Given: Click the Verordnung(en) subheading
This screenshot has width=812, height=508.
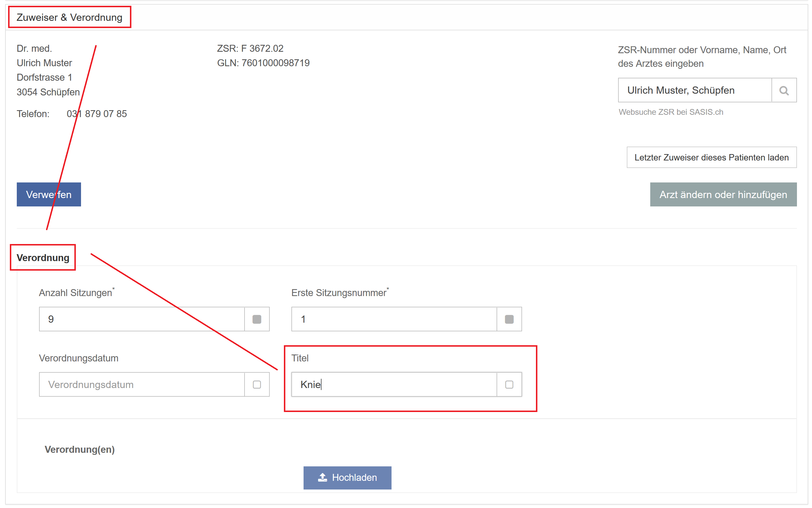Looking at the screenshot, I should coord(79,449).
